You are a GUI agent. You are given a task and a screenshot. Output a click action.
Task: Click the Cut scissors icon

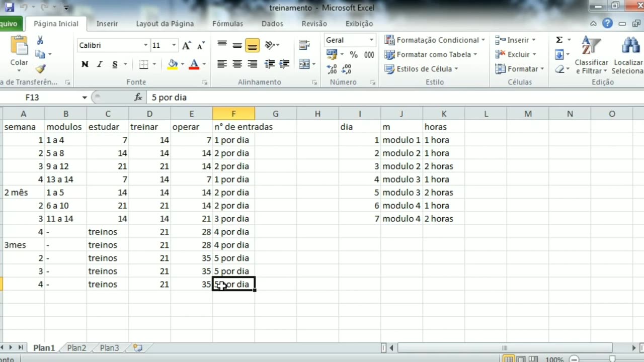(x=40, y=41)
